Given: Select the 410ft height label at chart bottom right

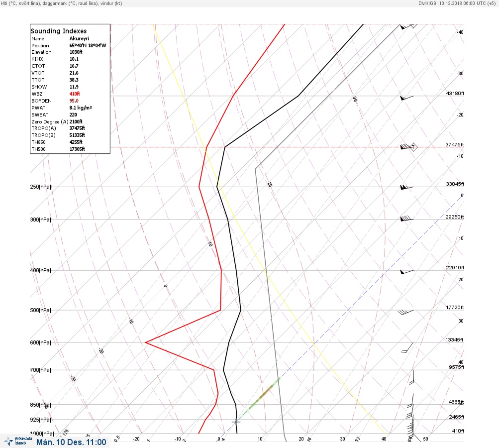Looking at the screenshot, I should [458, 431].
